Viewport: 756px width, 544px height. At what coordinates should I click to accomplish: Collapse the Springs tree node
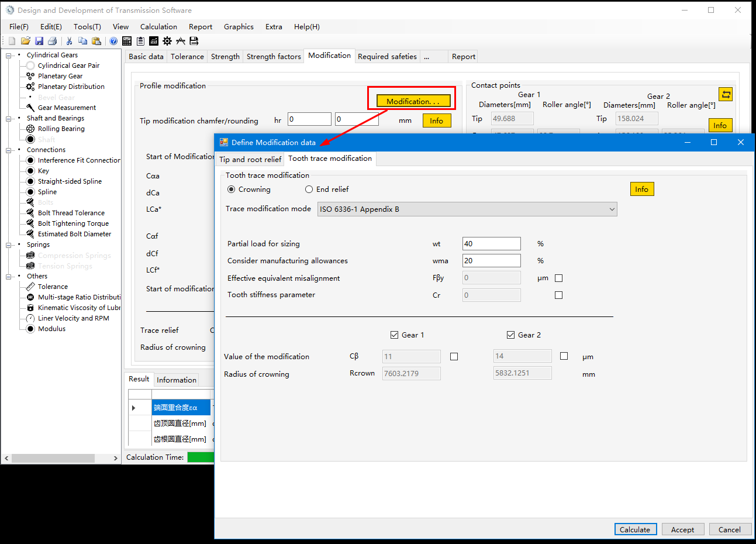click(9, 245)
